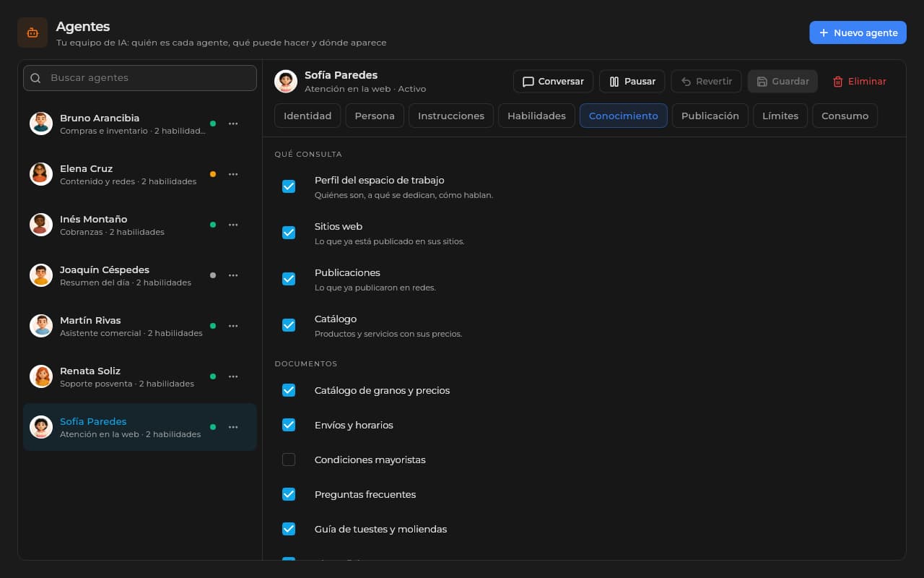Focus the Buscar agentes search field
The height and width of the screenshot is (578, 924).
[x=140, y=78]
